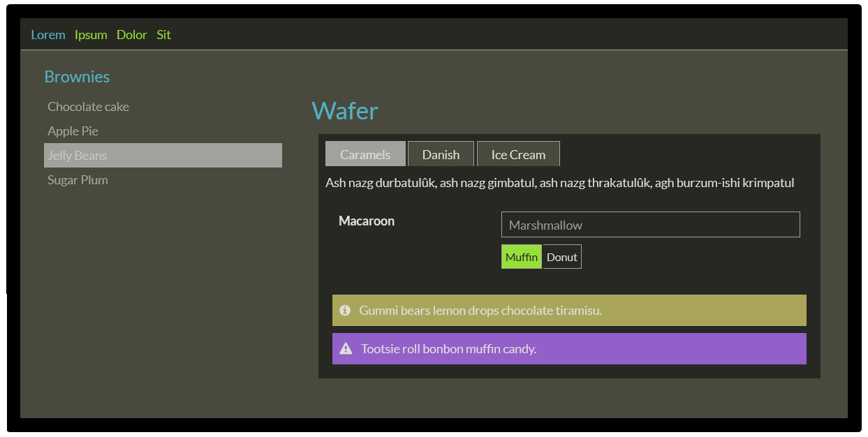The height and width of the screenshot is (437, 868).
Task: Click the Tootsie roll warning alert message
Action: click(x=448, y=349)
